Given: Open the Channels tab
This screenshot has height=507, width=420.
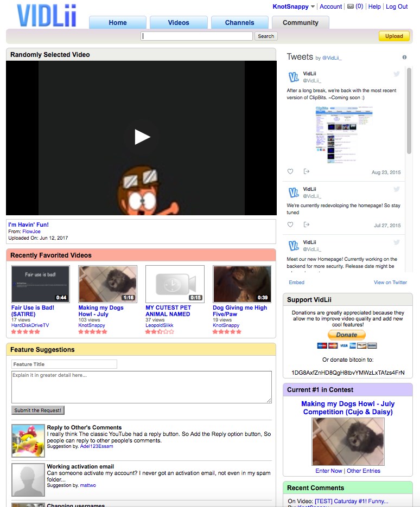Looking at the screenshot, I should tap(240, 23).
